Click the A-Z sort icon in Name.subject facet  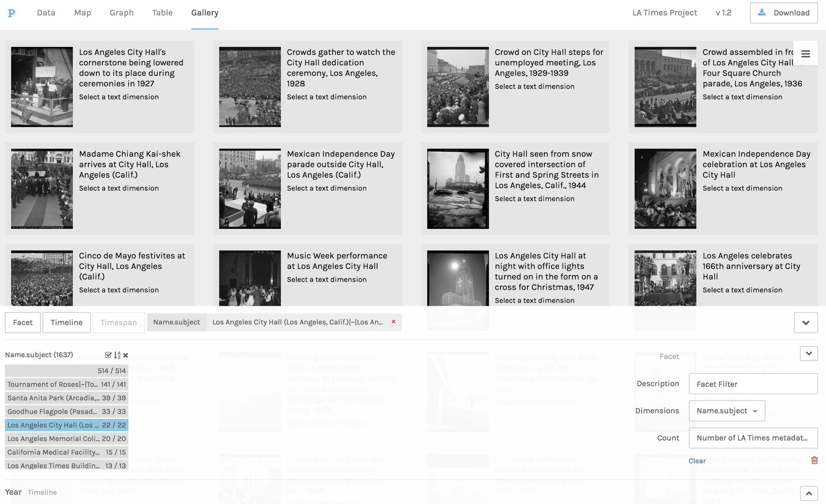click(117, 355)
